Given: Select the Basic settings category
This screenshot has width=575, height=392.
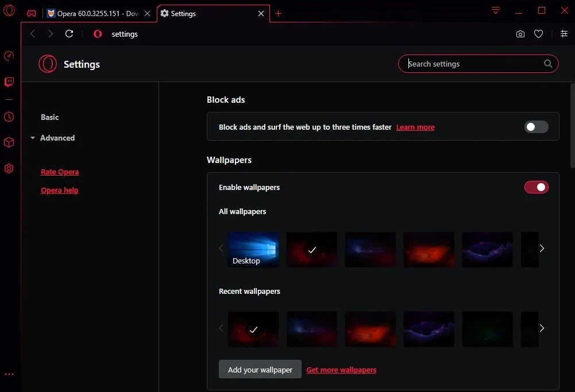Looking at the screenshot, I should [x=50, y=117].
